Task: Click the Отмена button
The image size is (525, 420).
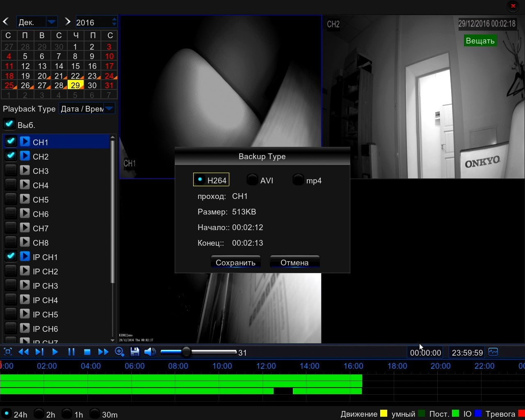Action: click(294, 262)
